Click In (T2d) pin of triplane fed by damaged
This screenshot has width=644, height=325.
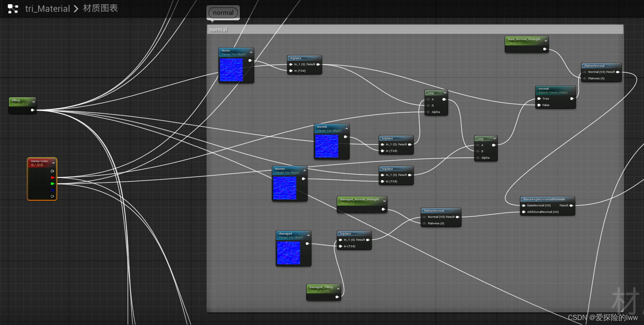341,246
